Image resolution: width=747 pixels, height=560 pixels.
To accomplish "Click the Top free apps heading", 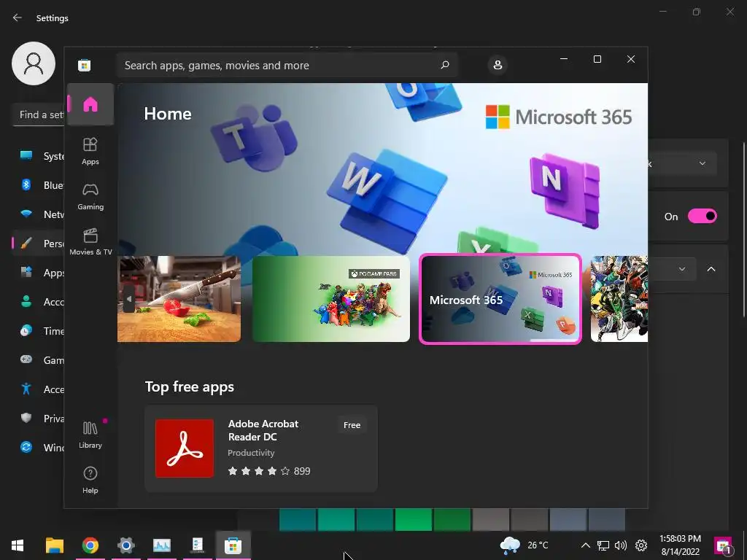I will (x=190, y=386).
